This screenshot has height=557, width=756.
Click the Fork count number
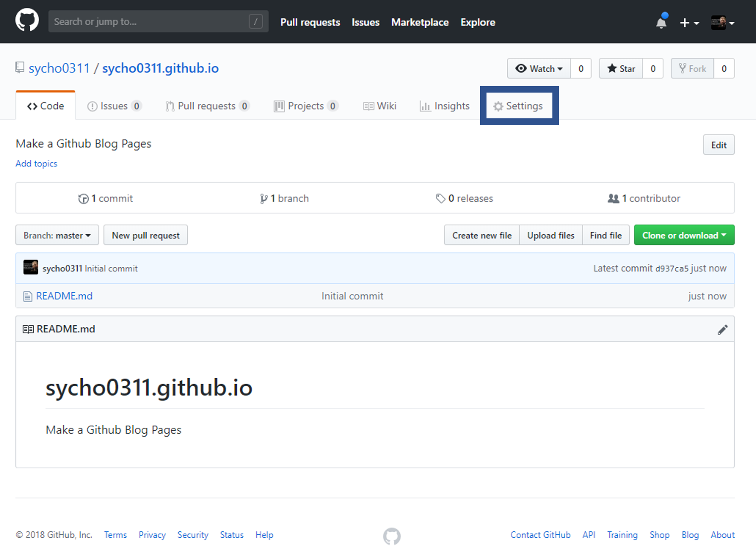click(x=724, y=68)
